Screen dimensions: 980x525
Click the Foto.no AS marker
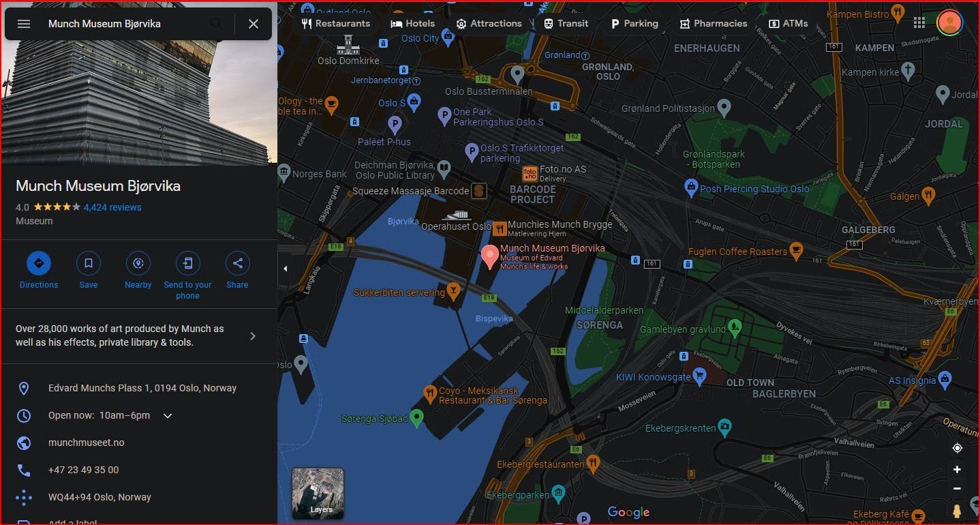[x=530, y=173]
